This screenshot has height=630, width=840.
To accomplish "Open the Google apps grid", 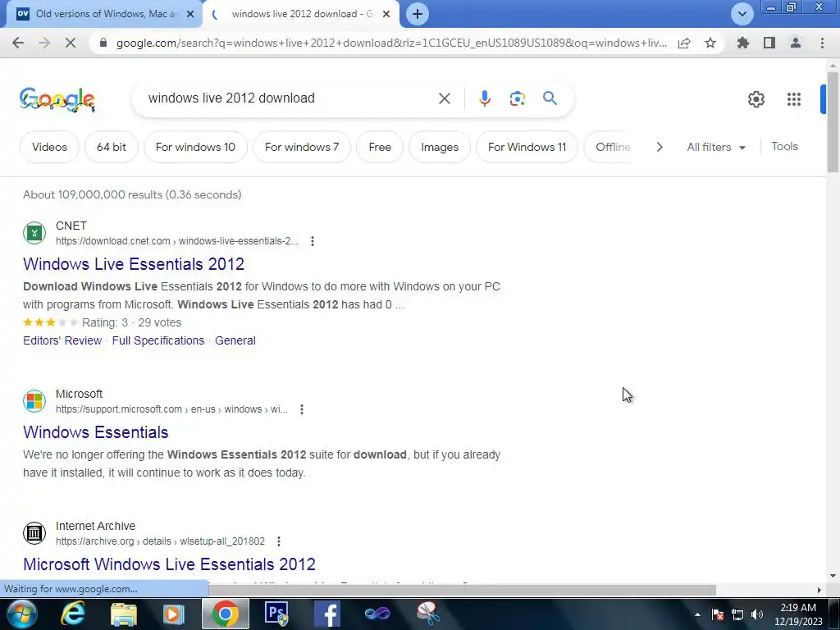I will tap(794, 99).
